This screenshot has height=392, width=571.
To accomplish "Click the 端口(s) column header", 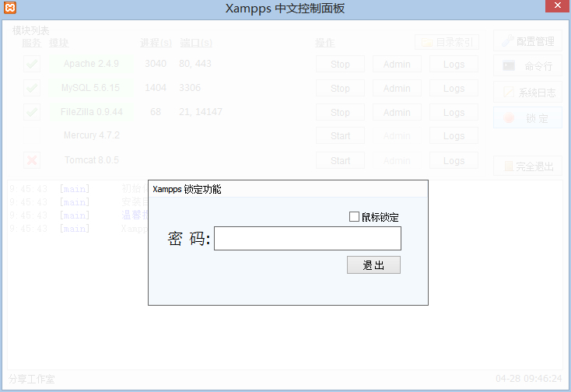I will point(196,43).
